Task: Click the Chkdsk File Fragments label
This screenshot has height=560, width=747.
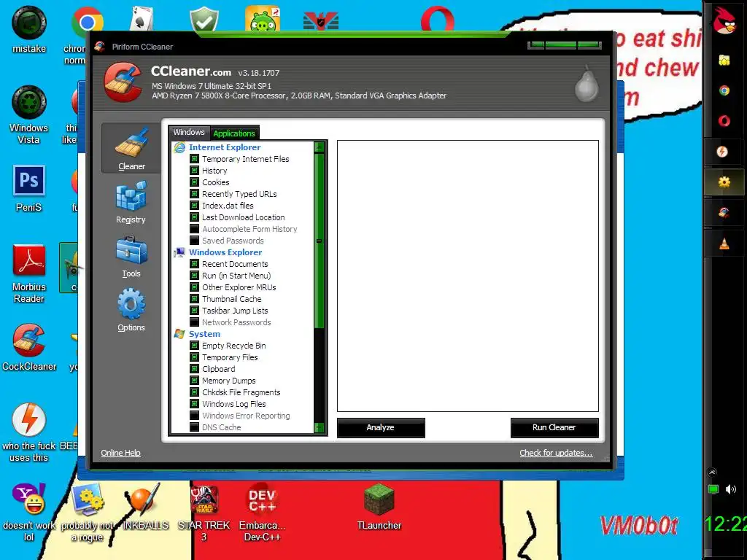Action: pos(241,392)
